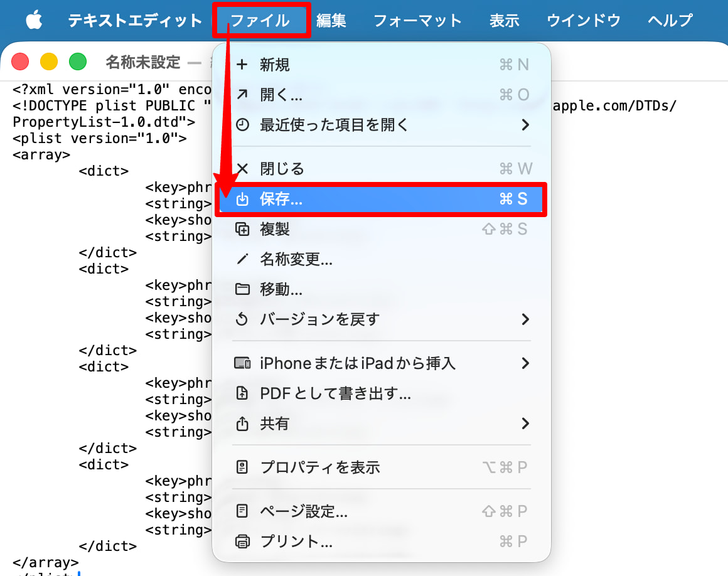This screenshot has height=576, width=728.
Task: Click the X icon beside 閉じる
Action: tap(242, 169)
